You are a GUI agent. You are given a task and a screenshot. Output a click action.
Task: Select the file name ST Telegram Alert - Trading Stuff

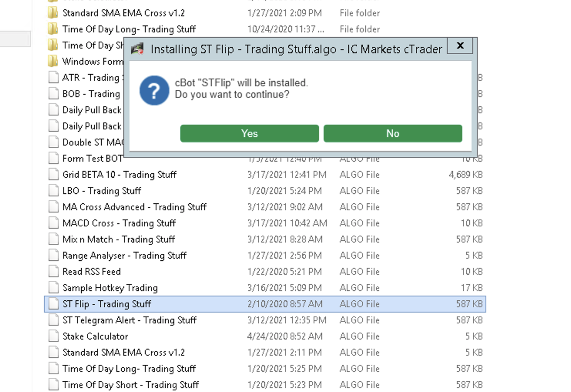tap(129, 320)
